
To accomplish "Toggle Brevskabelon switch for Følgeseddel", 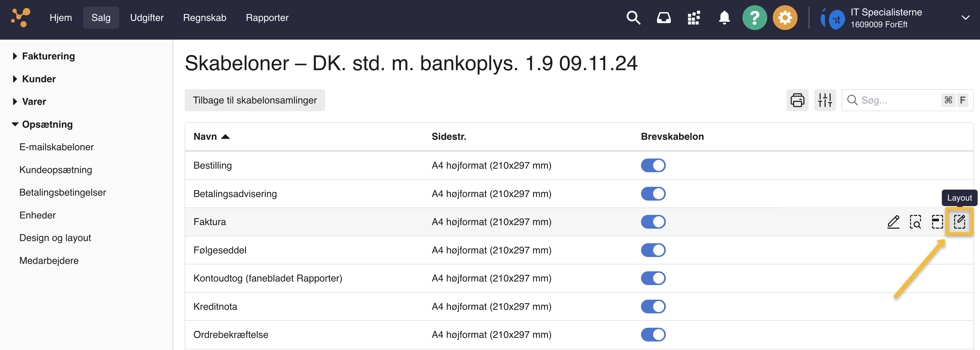I will [x=653, y=250].
